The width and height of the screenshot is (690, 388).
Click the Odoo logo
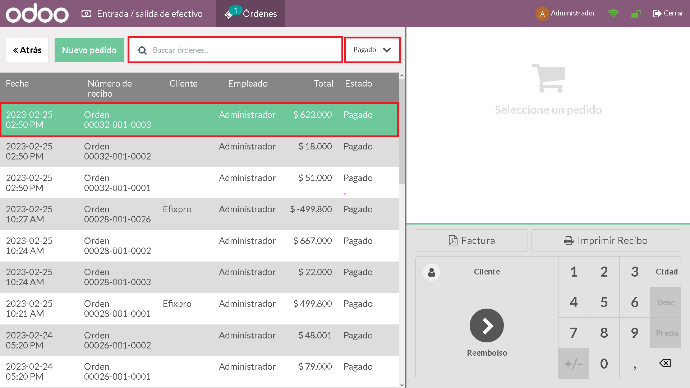(37, 14)
